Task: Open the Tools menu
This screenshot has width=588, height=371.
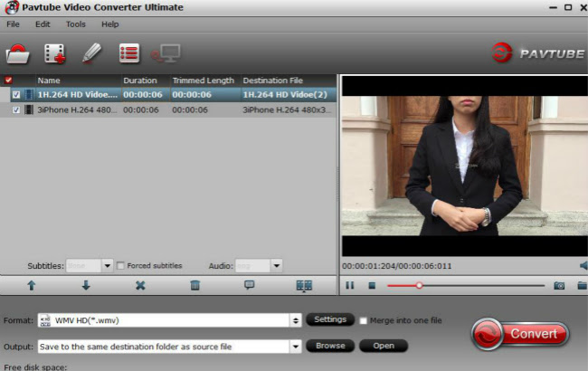Action: pyautogui.click(x=76, y=24)
